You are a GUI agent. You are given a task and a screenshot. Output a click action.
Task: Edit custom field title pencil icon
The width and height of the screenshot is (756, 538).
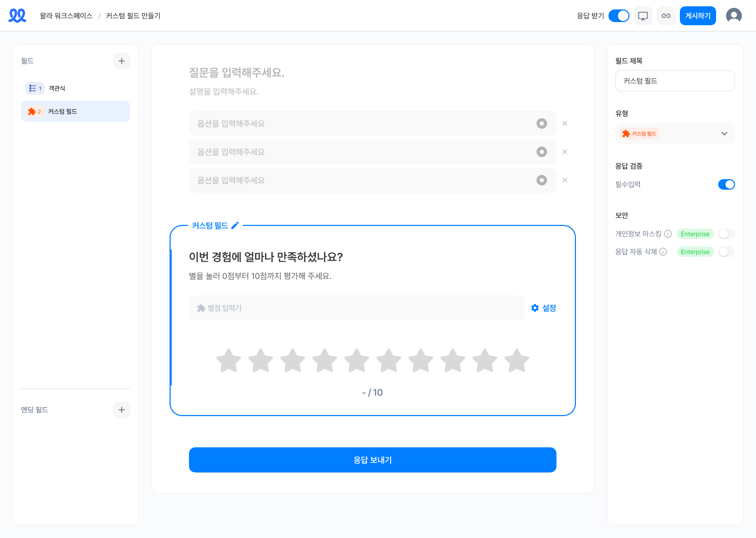pos(235,225)
